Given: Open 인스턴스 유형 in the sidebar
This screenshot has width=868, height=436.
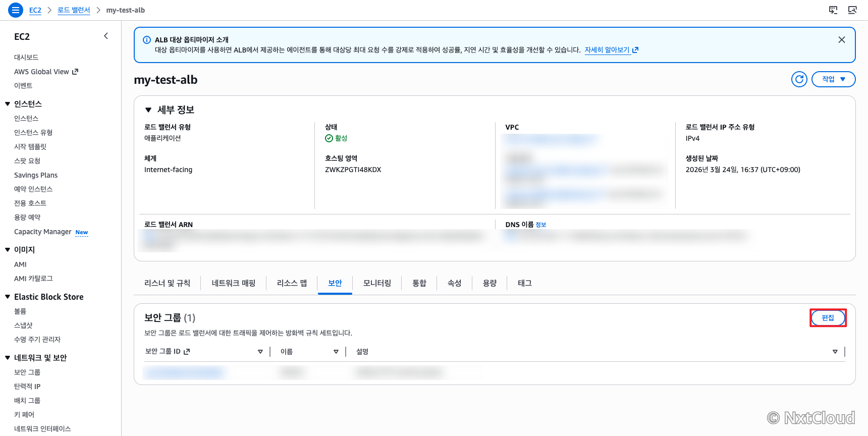Looking at the screenshot, I should point(33,133).
